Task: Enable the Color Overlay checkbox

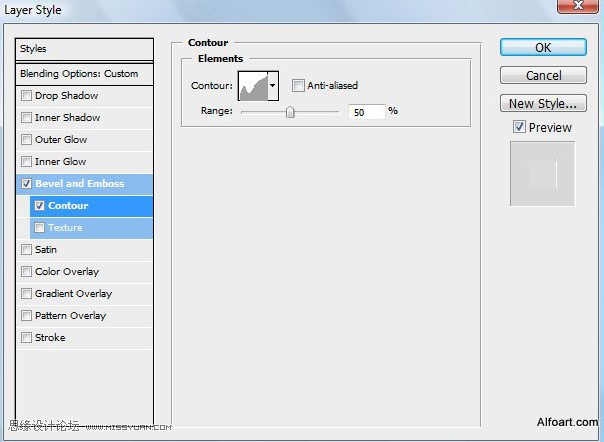Action: coord(26,271)
